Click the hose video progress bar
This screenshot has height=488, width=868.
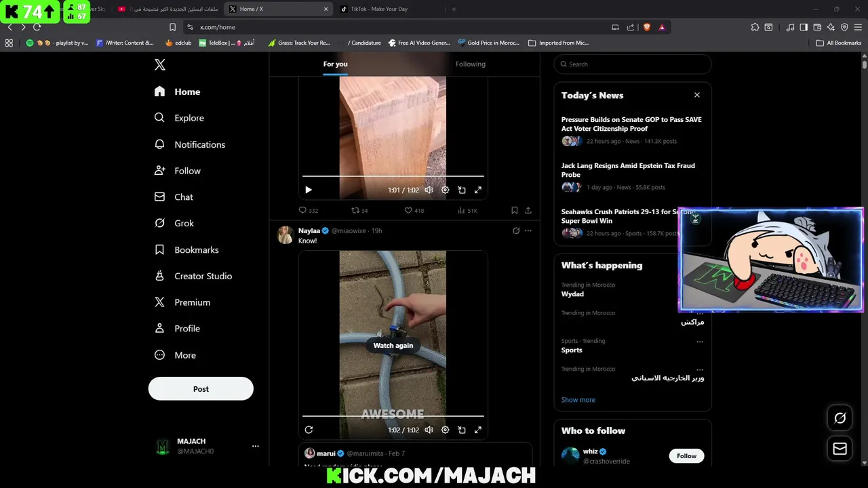click(393, 416)
